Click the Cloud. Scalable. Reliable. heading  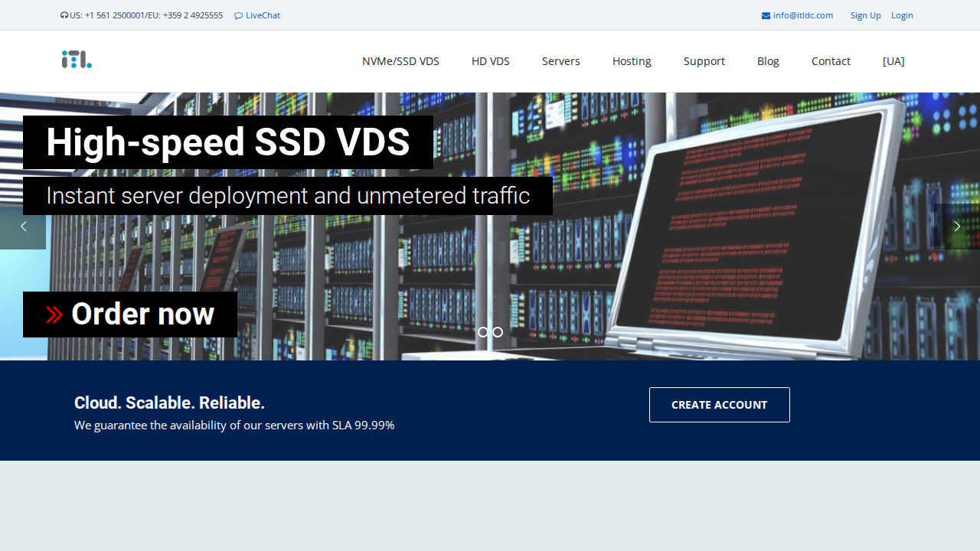(169, 403)
